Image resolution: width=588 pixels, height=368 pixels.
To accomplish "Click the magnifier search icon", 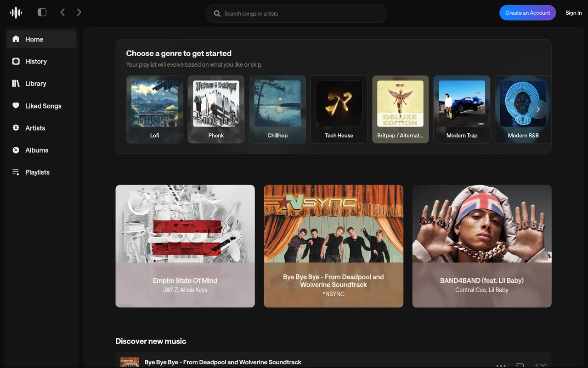I will tap(217, 13).
